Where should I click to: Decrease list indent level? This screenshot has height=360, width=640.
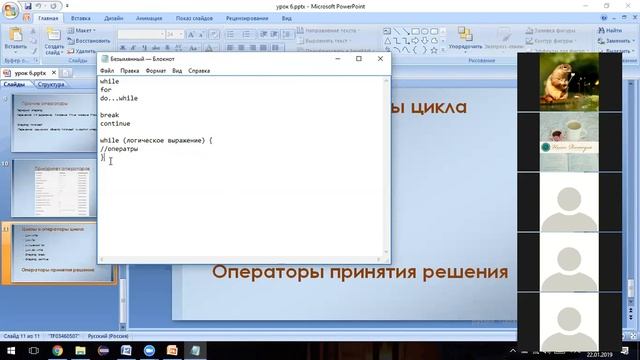coord(264,34)
